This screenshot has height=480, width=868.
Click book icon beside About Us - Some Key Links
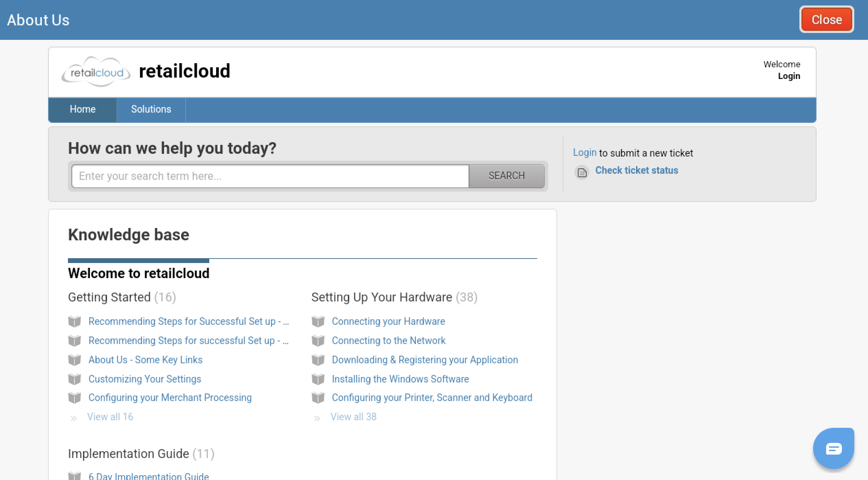74,360
